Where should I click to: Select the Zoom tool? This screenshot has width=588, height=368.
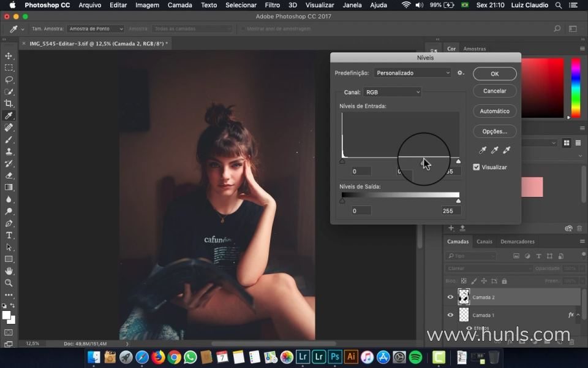click(9, 283)
